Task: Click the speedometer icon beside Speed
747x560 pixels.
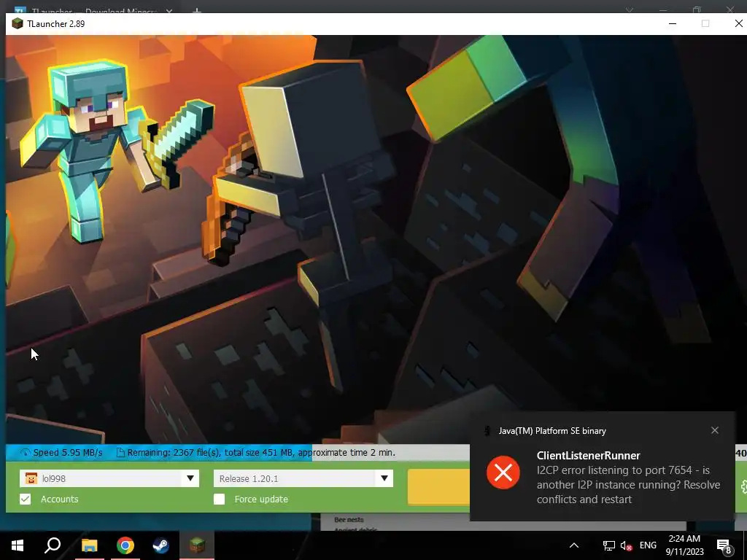Action: click(26, 452)
